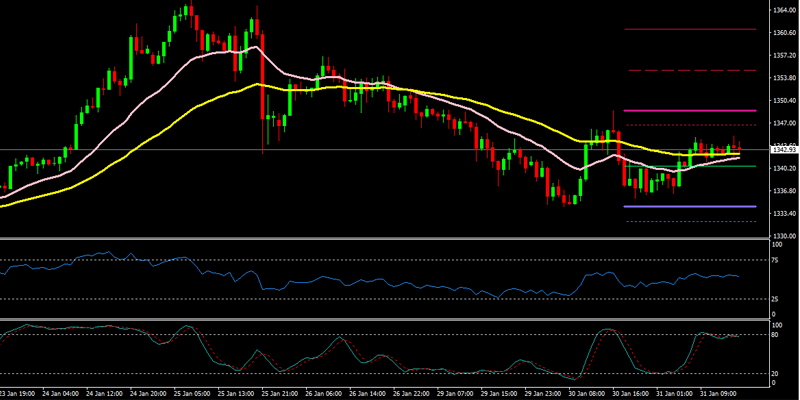Click the 1350.40 price axis label
The width and height of the screenshot is (800, 400).
coord(784,100)
